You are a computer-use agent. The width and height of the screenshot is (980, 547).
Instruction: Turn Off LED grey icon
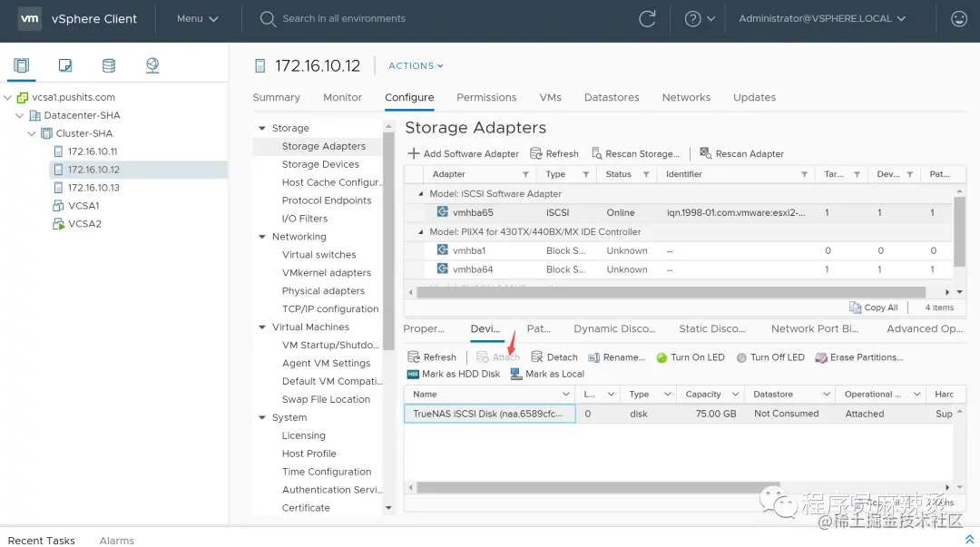tap(741, 357)
